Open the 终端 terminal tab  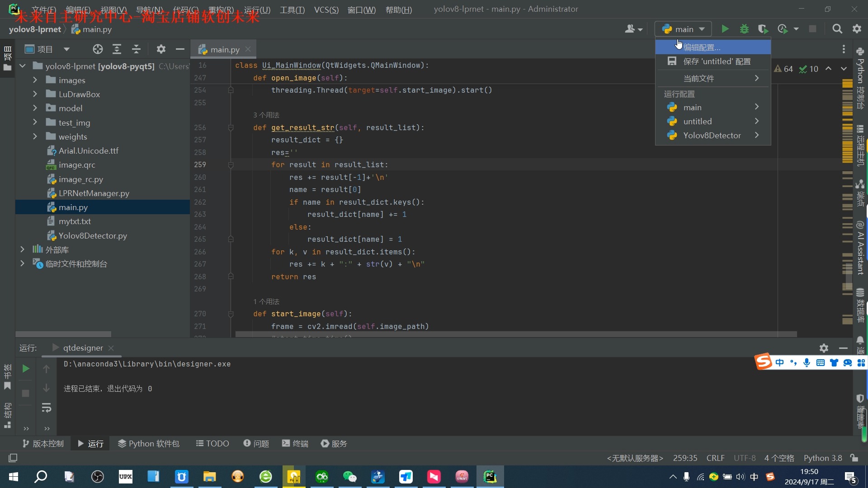point(295,443)
